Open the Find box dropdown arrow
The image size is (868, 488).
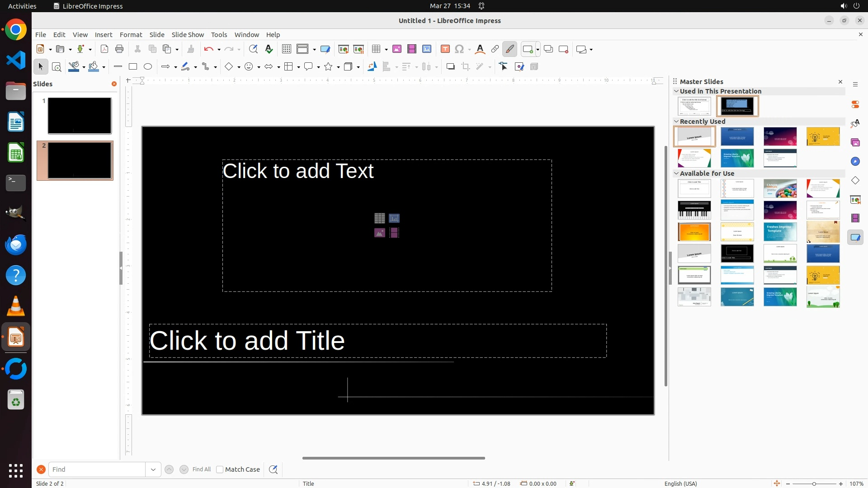coord(153,469)
